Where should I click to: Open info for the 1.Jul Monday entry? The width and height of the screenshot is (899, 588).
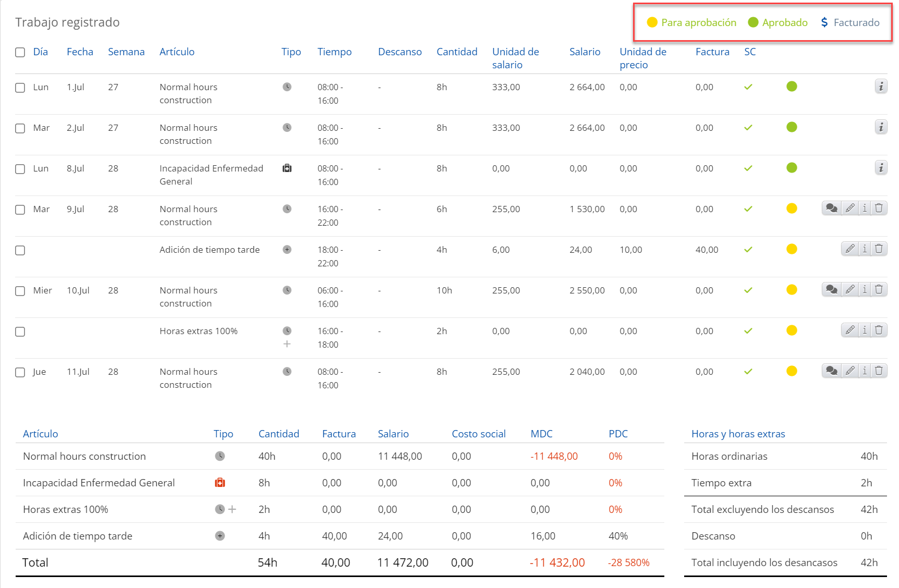pos(881,87)
